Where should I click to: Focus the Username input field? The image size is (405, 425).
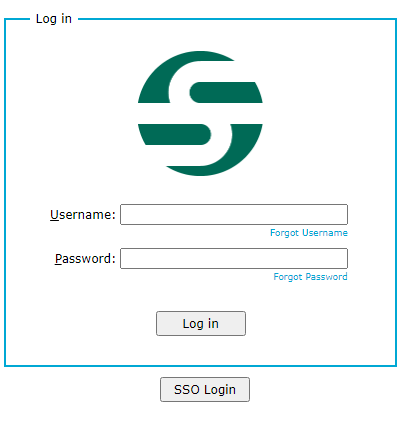coord(234,214)
